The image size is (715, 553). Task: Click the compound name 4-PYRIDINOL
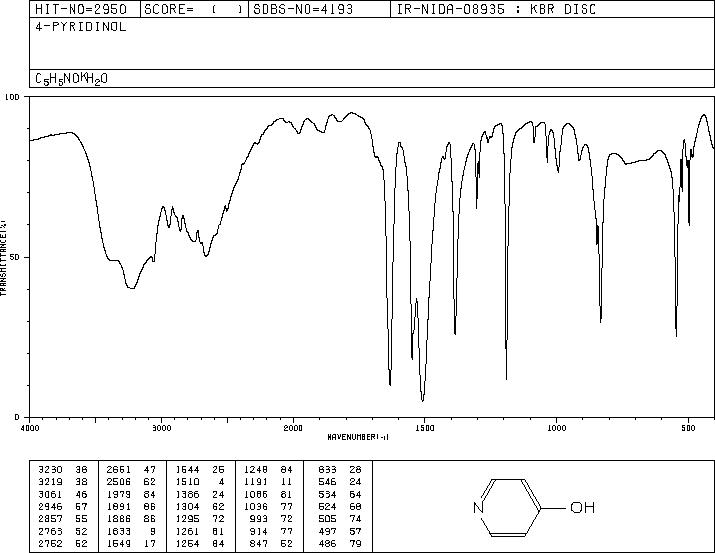point(81,27)
